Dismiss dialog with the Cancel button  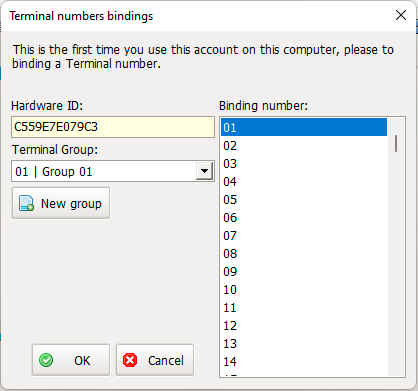155,360
